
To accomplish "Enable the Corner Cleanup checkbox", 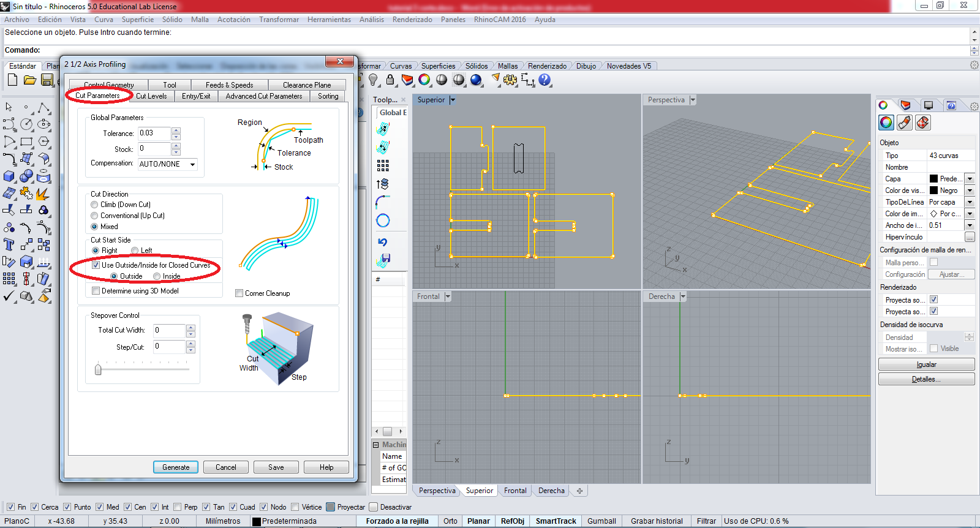I will click(x=239, y=293).
